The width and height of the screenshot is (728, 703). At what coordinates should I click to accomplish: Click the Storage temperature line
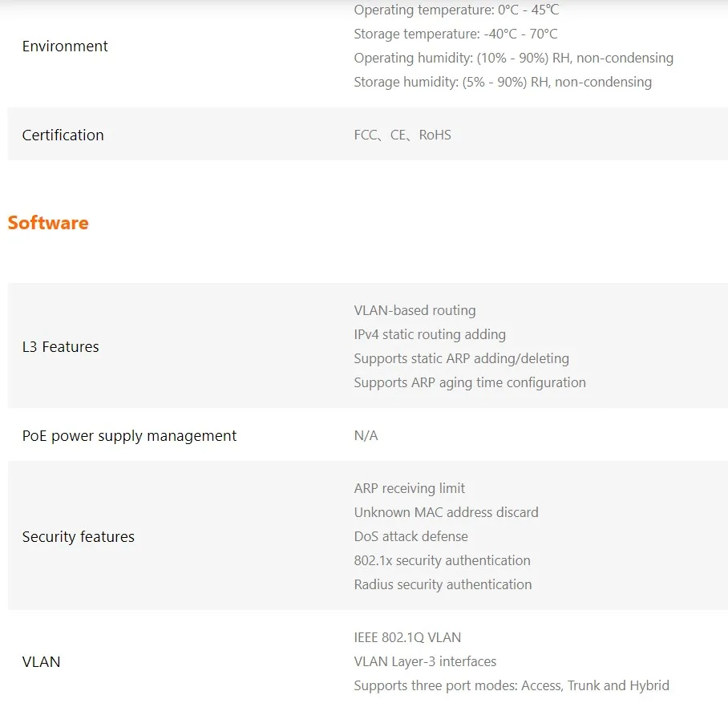[455, 34]
